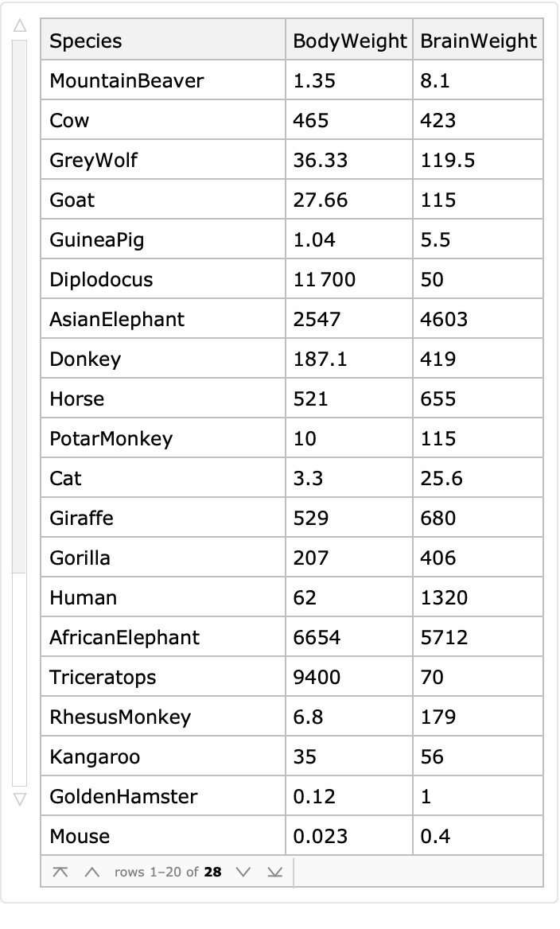Click the AsianElephant row label
The image size is (560, 929).
(x=117, y=319)
